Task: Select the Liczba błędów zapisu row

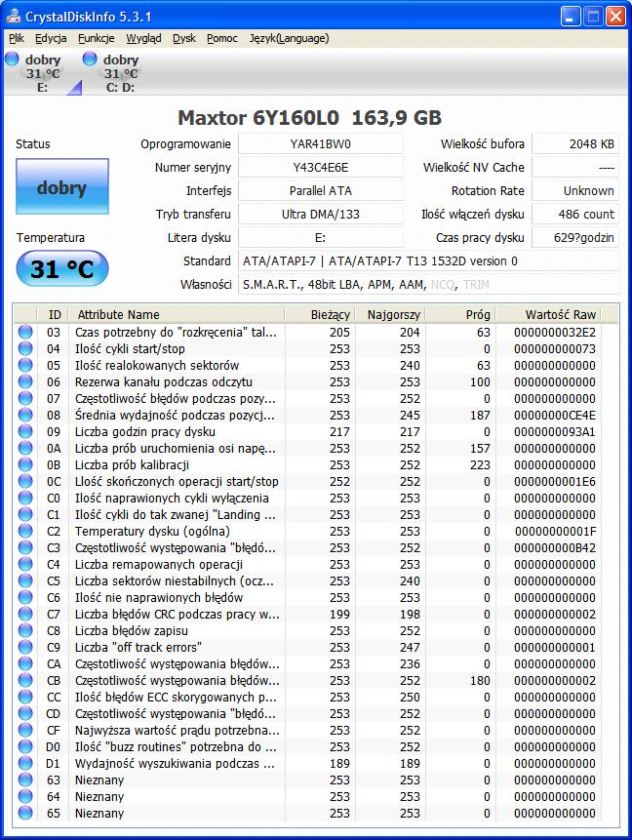Action: point(316,630)
